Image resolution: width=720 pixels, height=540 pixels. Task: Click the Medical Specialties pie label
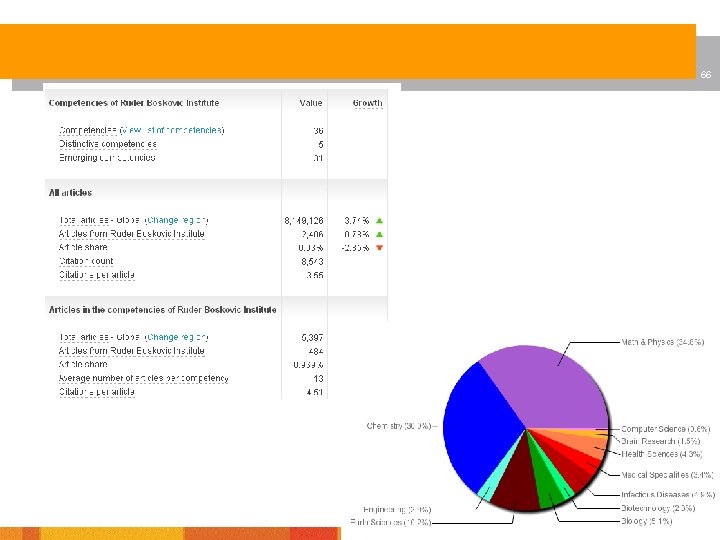[x=667, y=475]
